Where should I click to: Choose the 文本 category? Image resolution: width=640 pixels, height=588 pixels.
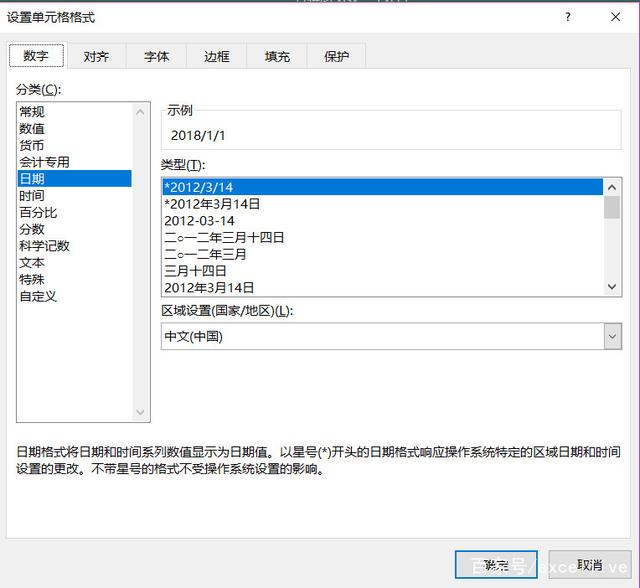74,262
